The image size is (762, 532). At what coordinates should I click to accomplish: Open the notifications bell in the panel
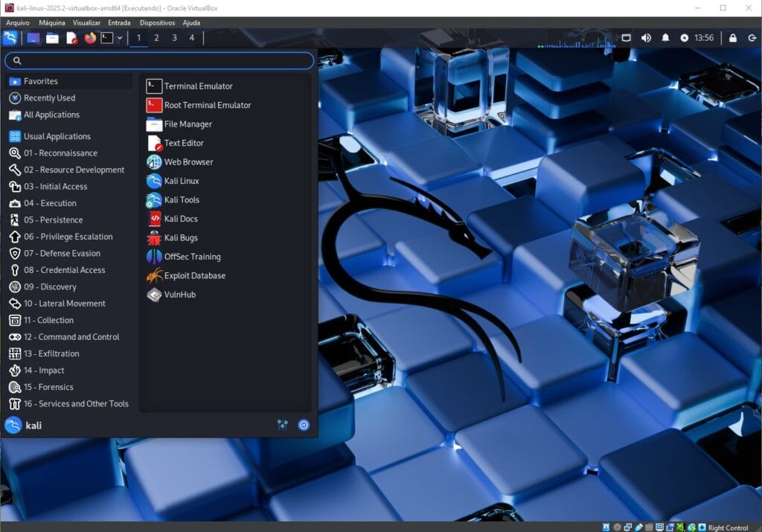pos(665,38)
